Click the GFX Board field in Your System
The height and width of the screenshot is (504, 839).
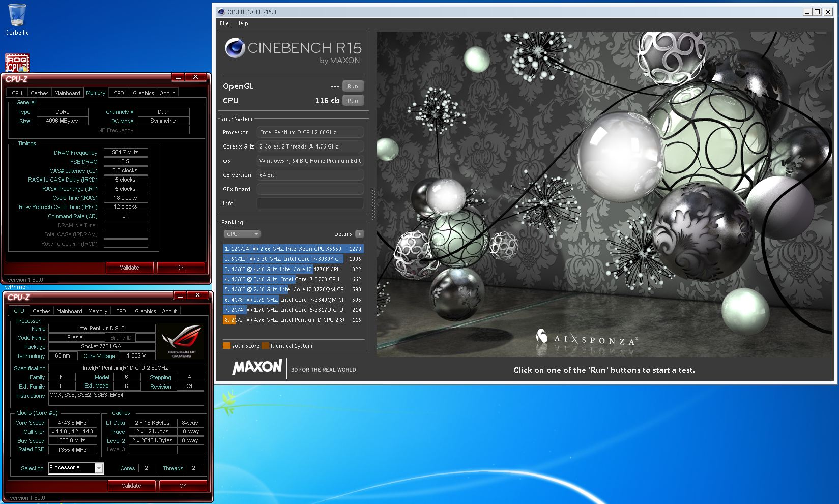click(x=310, y=189)
